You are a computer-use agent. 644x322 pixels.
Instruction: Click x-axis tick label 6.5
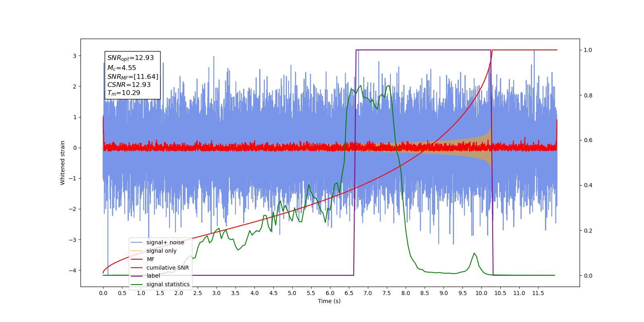(349, 293)
